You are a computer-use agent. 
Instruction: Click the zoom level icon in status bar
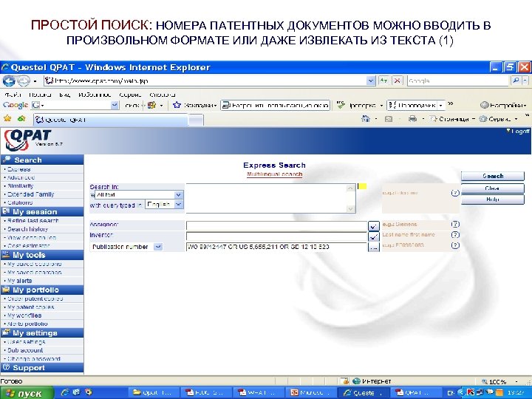click(485, 381)
